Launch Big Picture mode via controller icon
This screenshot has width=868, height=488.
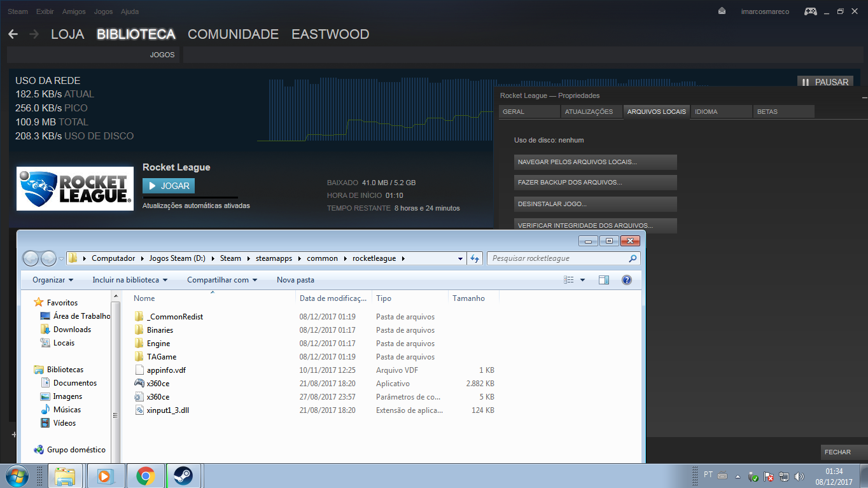810,11
